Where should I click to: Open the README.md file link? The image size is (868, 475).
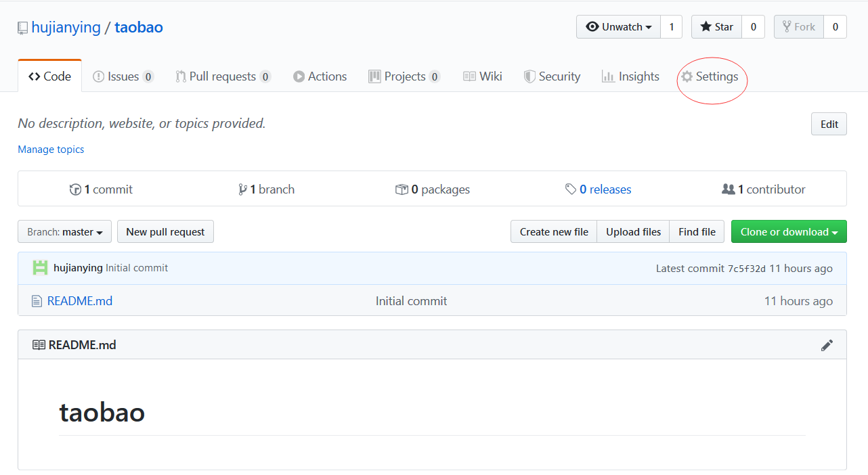coord(80,301)
